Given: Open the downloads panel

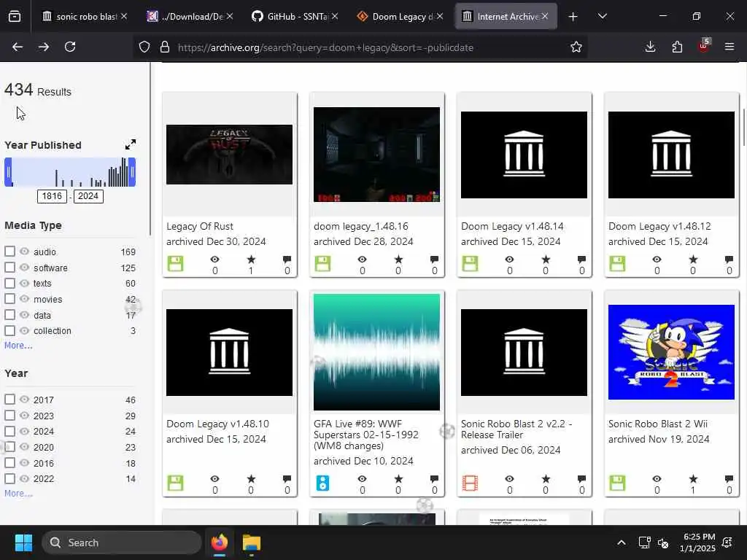Looking at the screenshot, I should [650, 47].
